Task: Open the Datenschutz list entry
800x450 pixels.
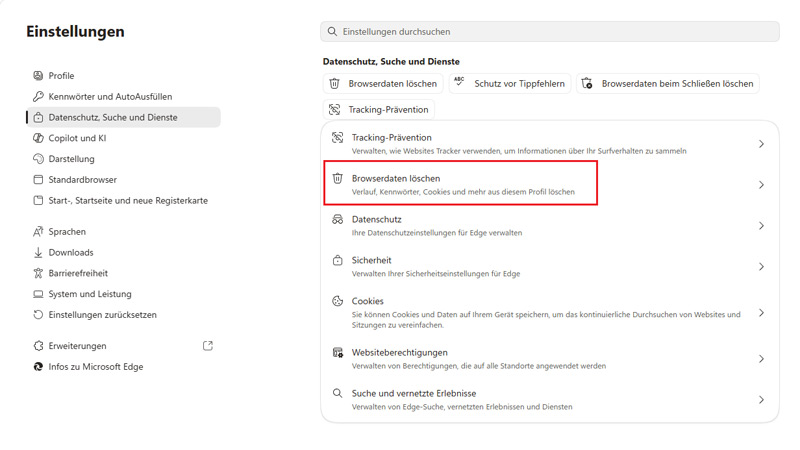Action: click(x=550, y=226)
